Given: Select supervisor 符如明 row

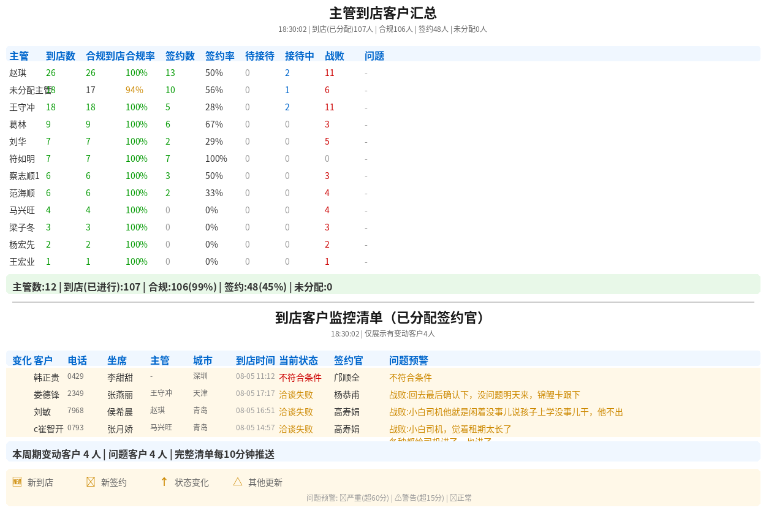Looking at the screenshot, I should (x=22, y=159).
